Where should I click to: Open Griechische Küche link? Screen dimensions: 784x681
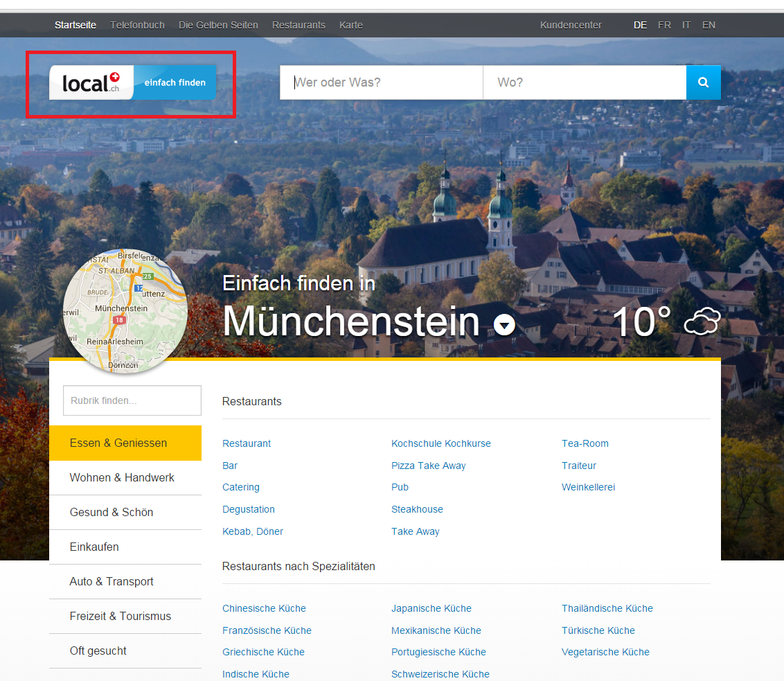pos(263,652)
